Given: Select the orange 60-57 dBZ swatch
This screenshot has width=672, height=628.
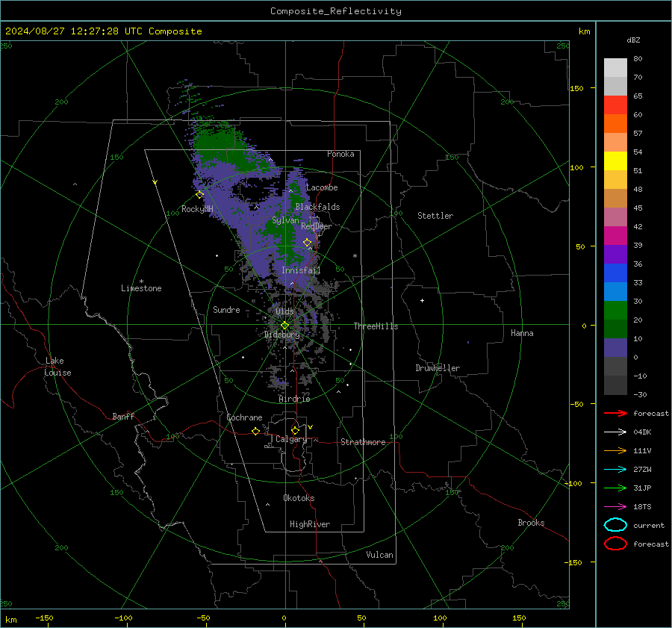Looking at the screenshot, I should coord(615,124).
